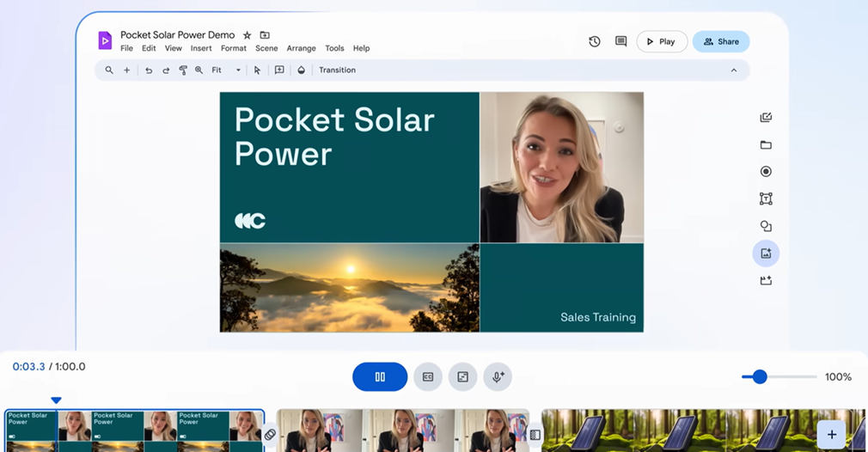Open the Scene menu

click(266, 48)
